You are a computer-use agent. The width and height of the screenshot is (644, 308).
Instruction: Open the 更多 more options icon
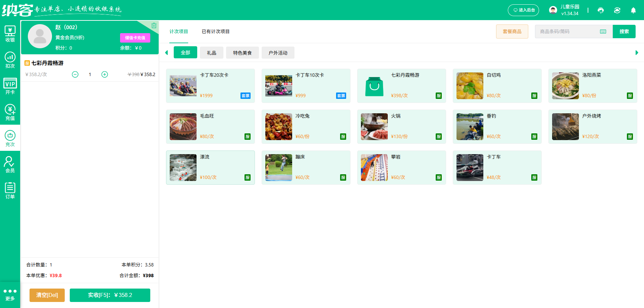tap(10, 294)
